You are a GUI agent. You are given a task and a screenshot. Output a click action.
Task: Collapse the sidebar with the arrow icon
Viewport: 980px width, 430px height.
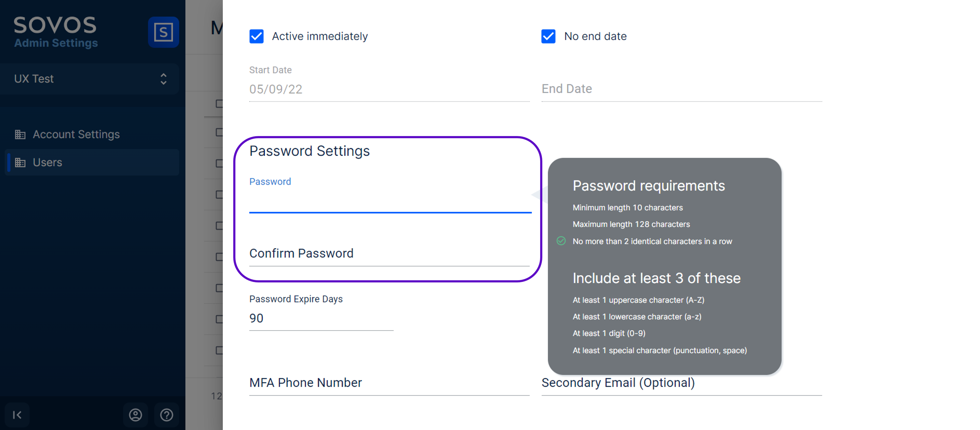tap(17, 414)
